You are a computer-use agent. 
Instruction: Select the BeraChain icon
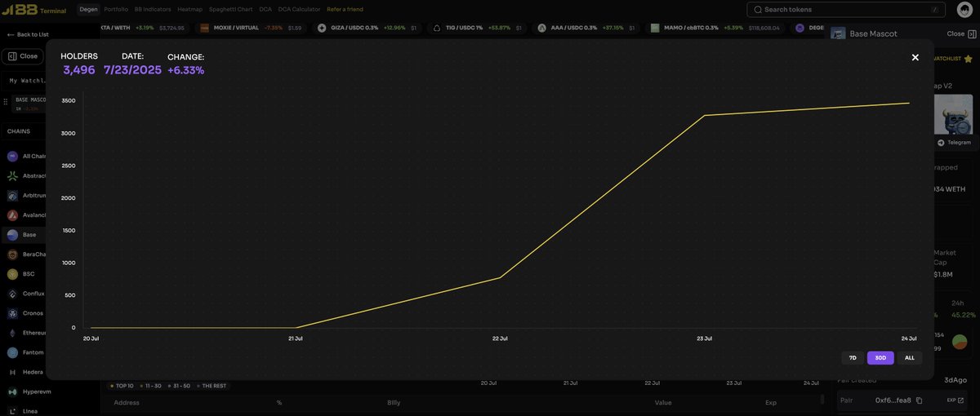12,254
